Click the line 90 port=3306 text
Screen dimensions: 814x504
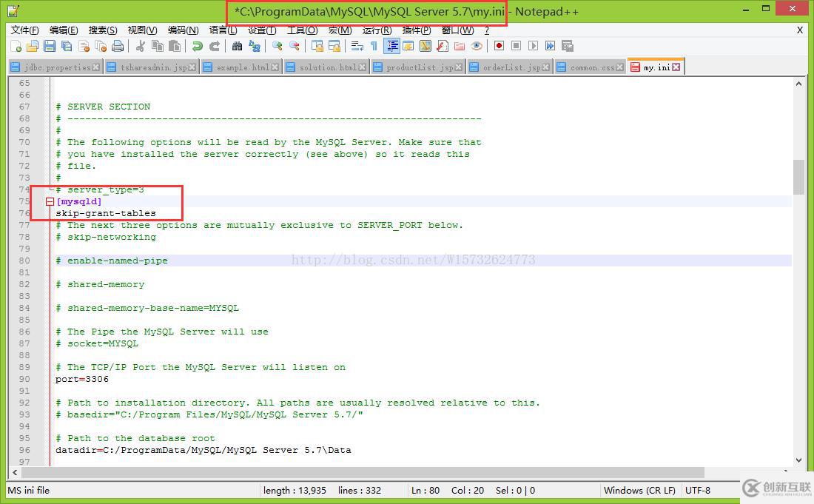(81, 379)
